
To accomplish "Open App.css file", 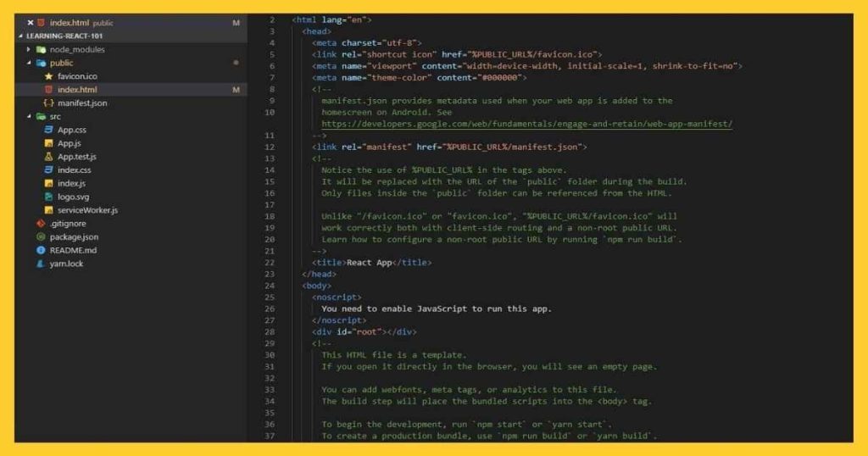I will click(72, 130).
